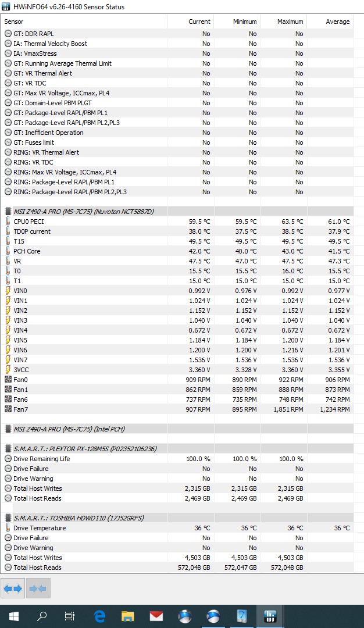The image size is (364, 628).
Task: Launch Microsoft Edge from taskbar
Action: tap(99, 616)
